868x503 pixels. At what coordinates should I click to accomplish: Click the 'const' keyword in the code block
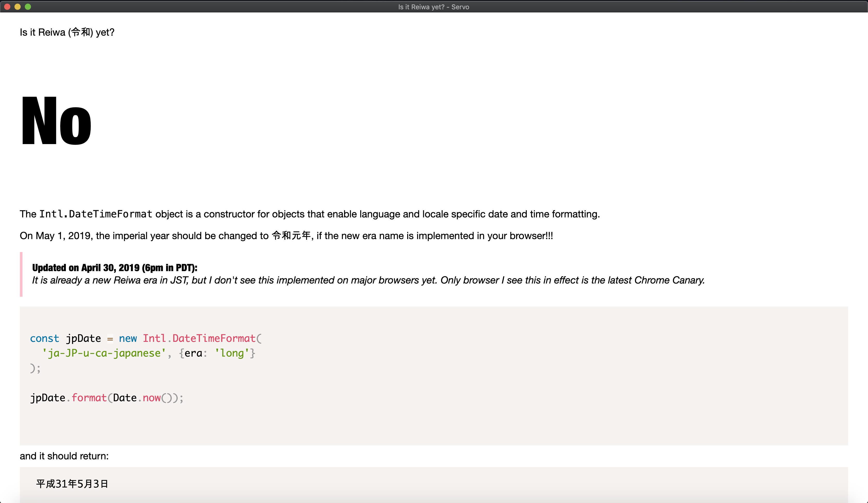[44, 339]
